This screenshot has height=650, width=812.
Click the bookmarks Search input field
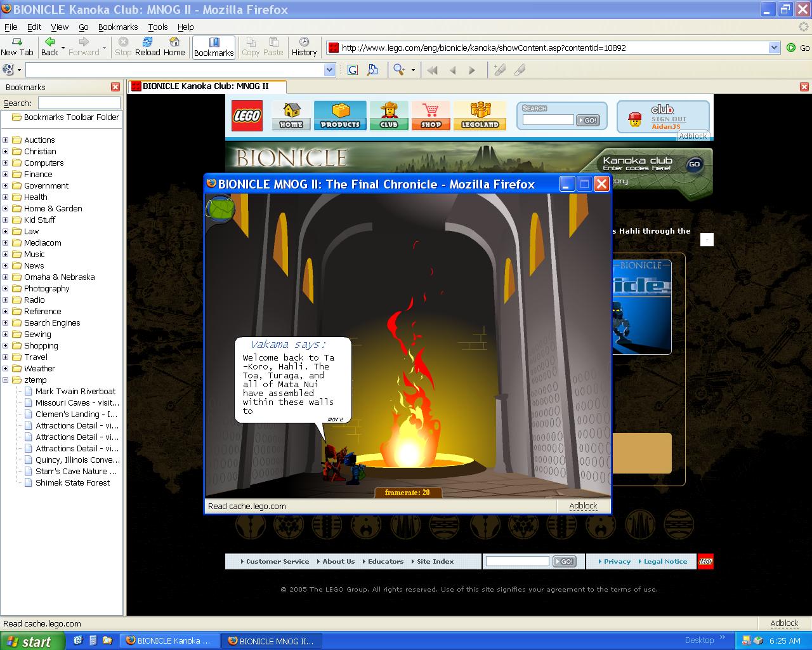(79, 103)
